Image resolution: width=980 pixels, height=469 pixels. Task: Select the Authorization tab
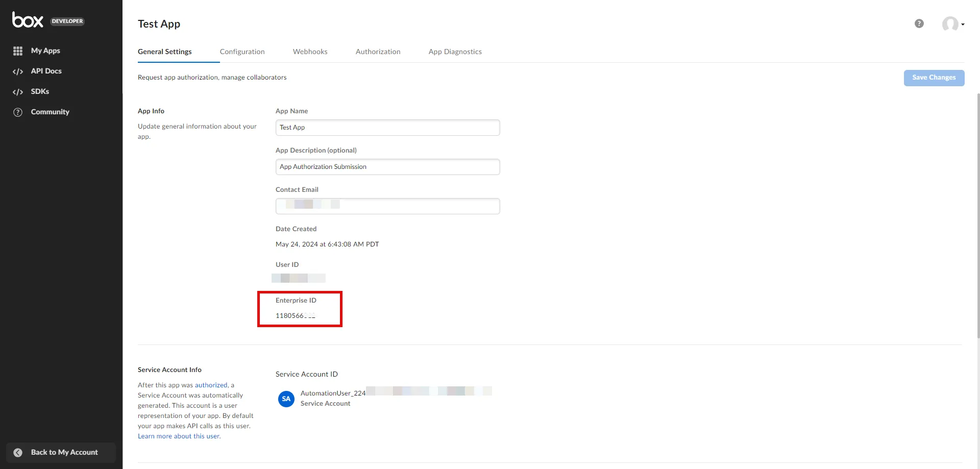point(378,52)
